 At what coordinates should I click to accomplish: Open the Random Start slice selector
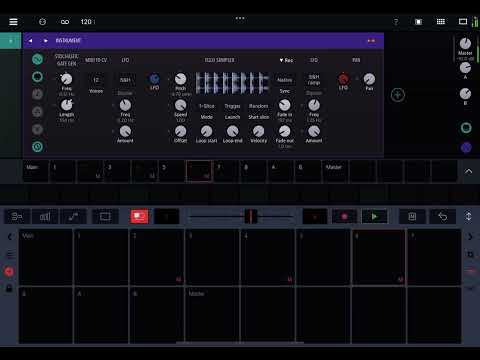click(x=258, y=106)
